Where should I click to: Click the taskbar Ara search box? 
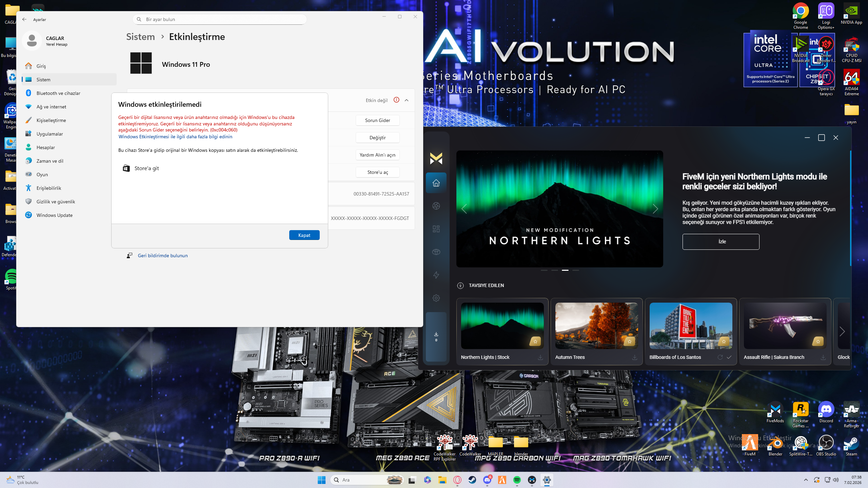click(x=367, y=480)
